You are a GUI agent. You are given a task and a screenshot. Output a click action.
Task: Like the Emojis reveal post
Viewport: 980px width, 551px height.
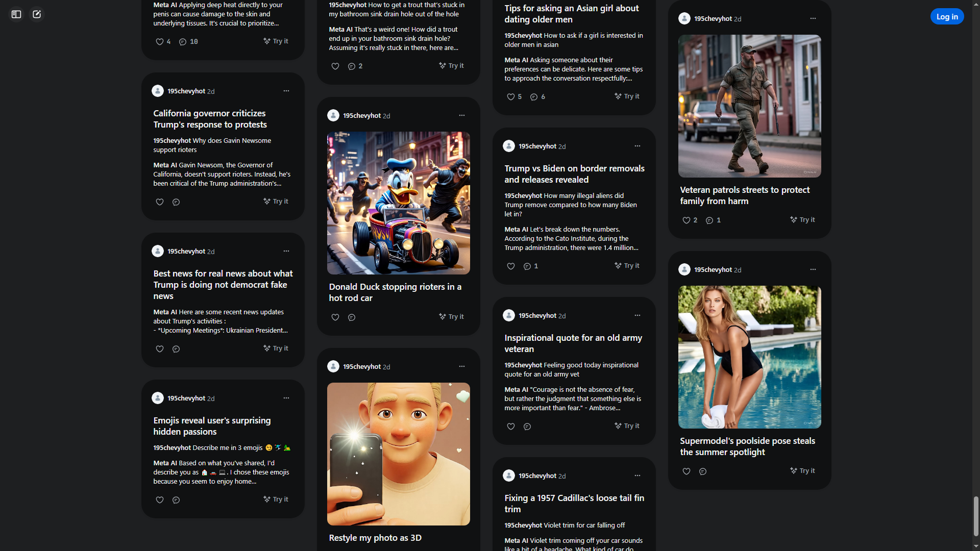160,500
